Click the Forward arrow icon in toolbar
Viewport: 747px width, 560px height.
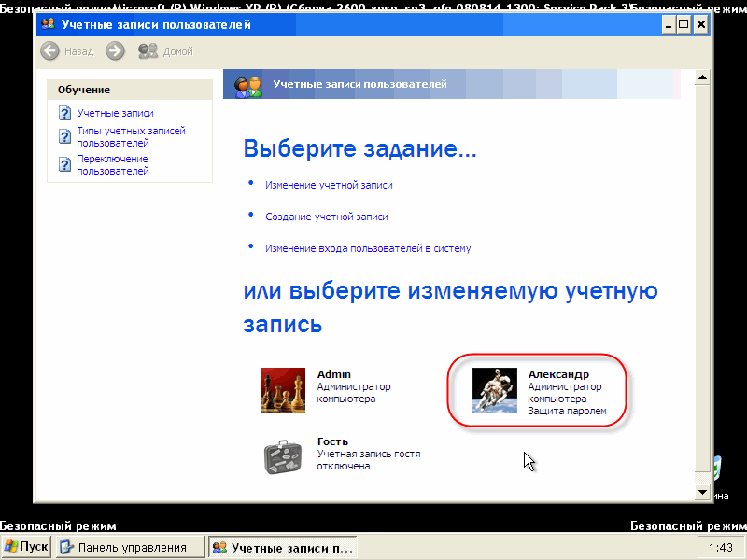click(115, 51)
